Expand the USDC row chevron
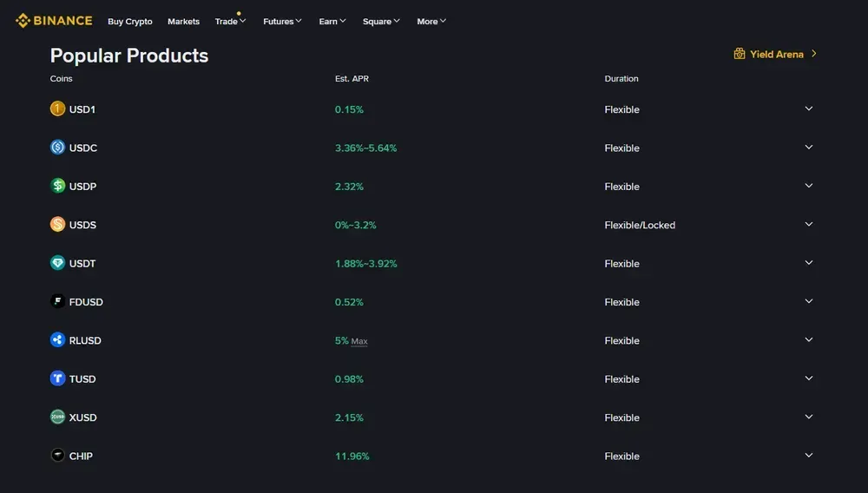Viewport: 868px width, 493px height. click(809, 148)
